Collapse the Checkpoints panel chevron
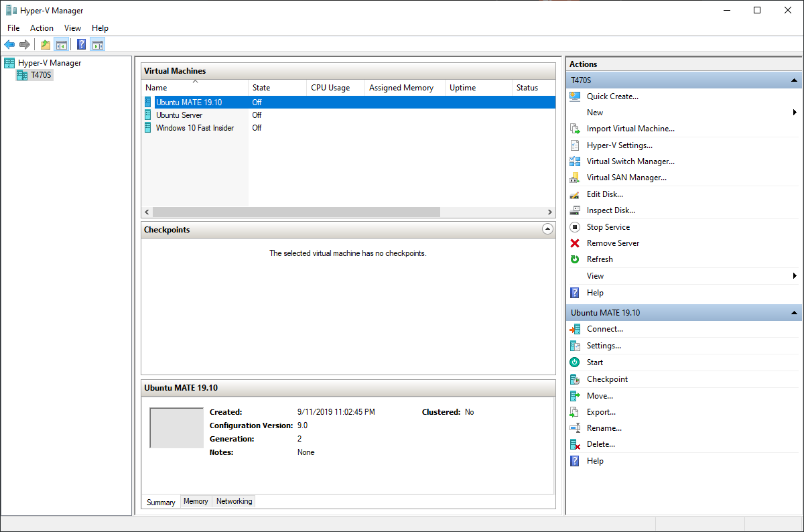 [547, 229]
